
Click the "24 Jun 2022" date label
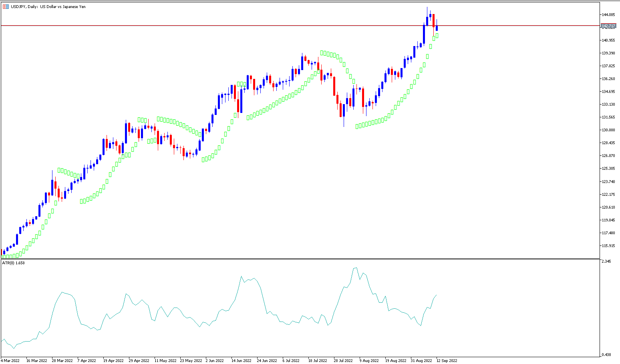click(x=267, y=361)
